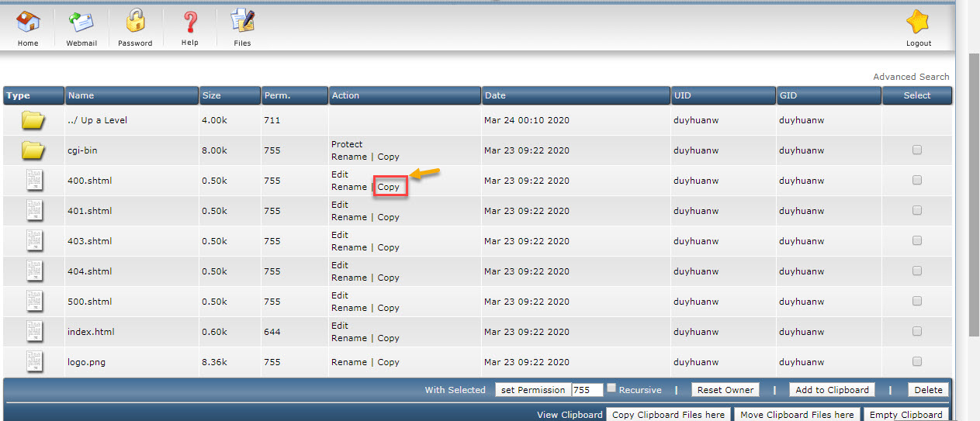Tick the checkbox for logo.png row
Screen dimensions: 980x421
tap(917, 361)
